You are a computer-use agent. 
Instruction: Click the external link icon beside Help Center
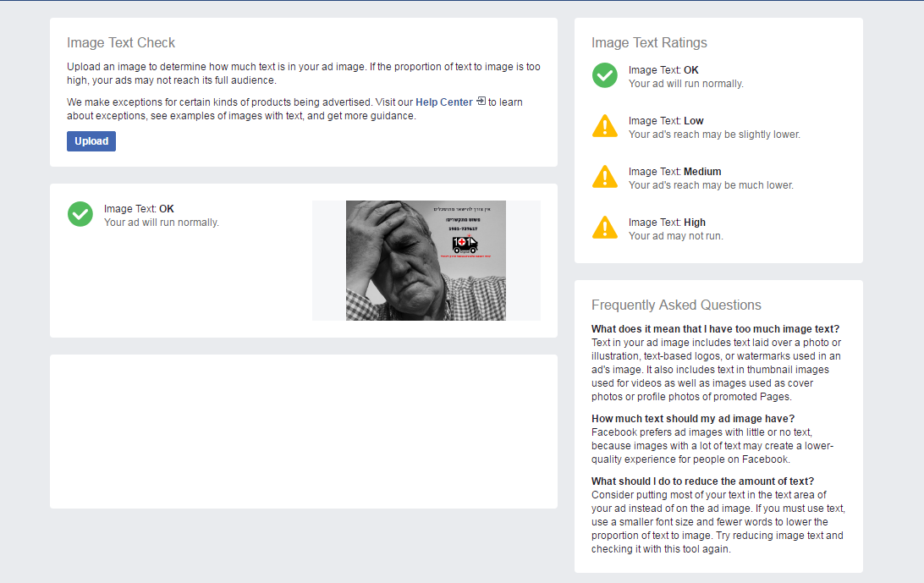(x=481, y=102)
